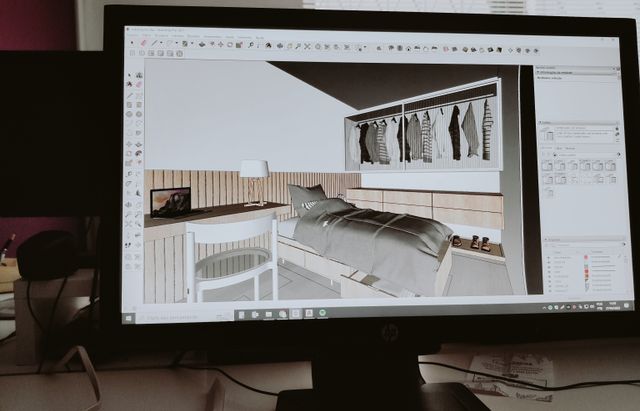Select the Line pencil tool in top toolbar
Screen dimensions: 640x411
[154, 43]
